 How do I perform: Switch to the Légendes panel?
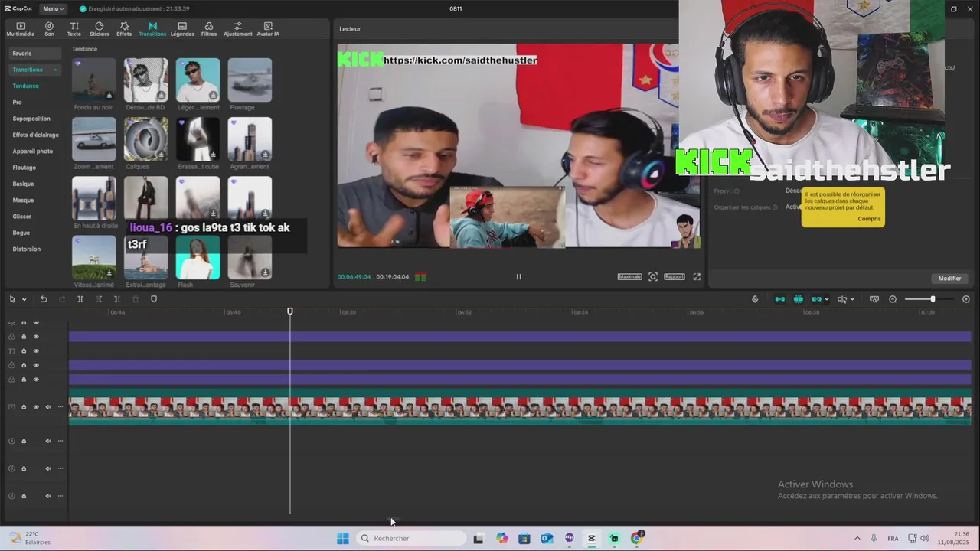(x=182, y=29)
